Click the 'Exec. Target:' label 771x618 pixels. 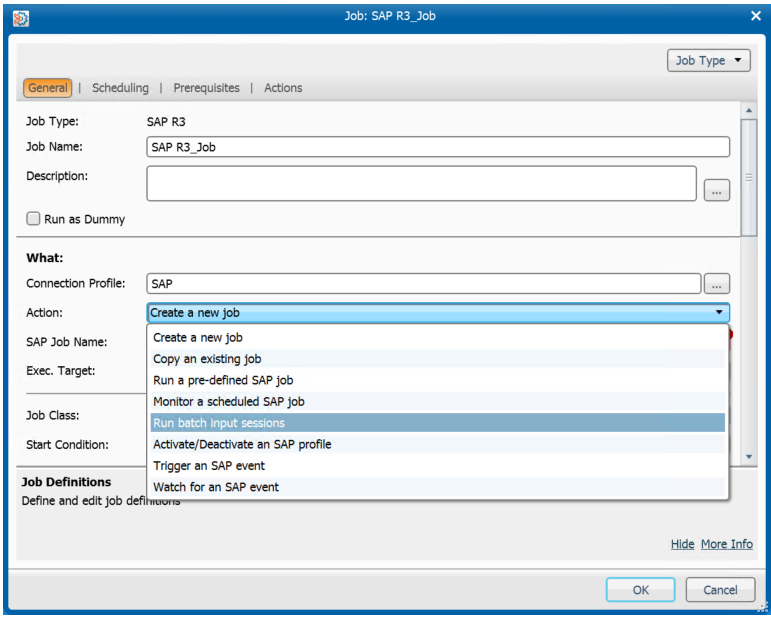pos(61,371)
